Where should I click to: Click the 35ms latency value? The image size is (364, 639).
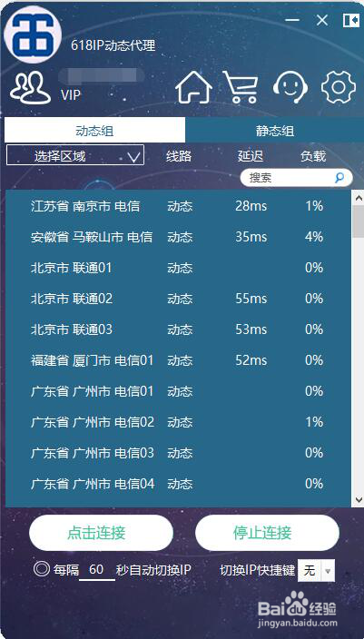[x=251, y=237]
